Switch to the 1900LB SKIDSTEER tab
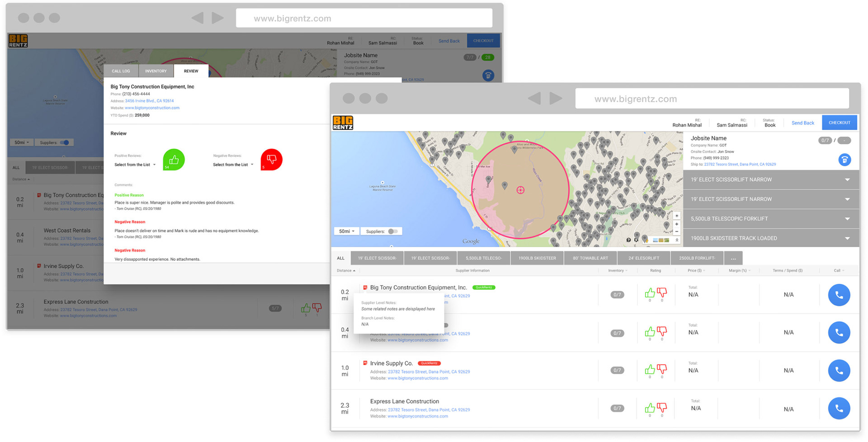This screenshot has width=868, height=442. click(537, 258)
